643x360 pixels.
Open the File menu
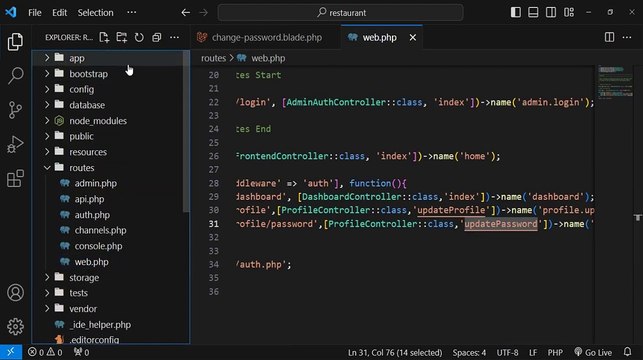click(35, 13)
